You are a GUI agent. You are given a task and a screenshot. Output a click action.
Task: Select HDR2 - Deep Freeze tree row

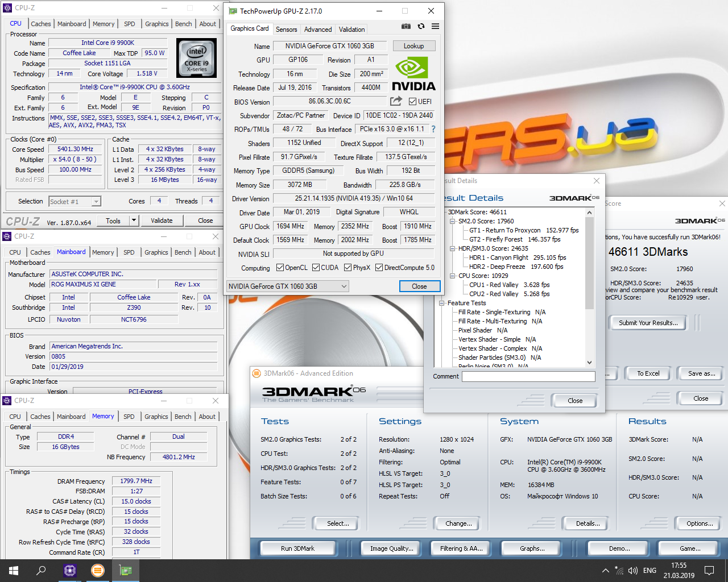point(516,267)
